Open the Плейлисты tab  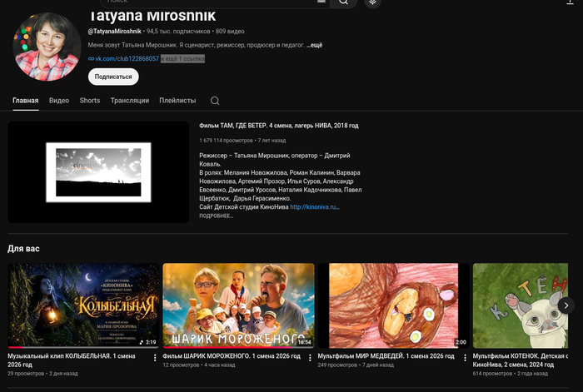pos(177,101)
